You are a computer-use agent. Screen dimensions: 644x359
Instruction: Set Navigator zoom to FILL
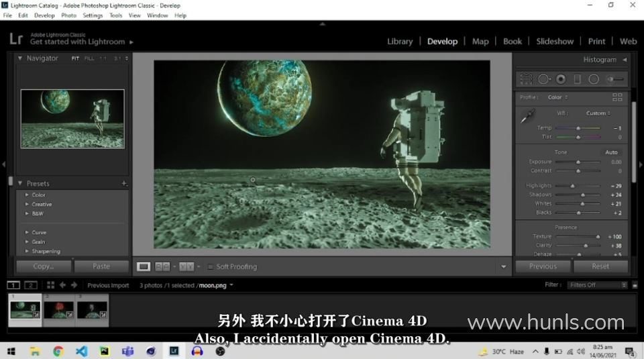(89, 58)
